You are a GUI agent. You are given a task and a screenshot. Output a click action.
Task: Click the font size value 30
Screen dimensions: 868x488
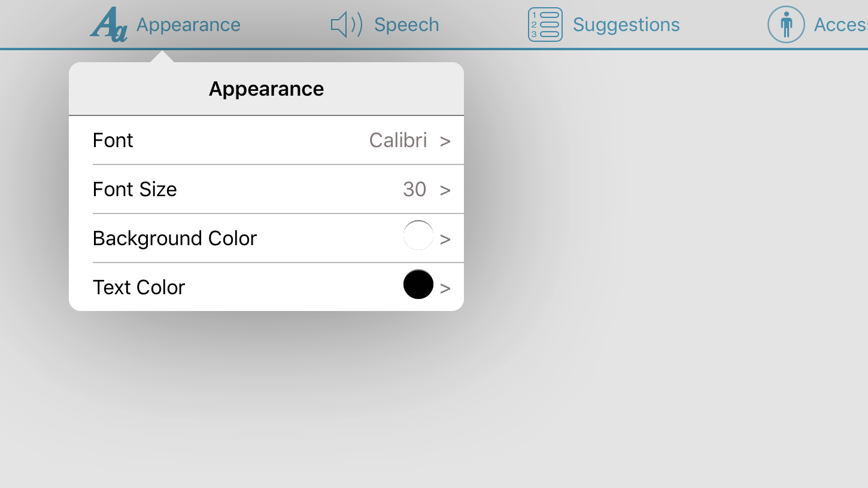pos(414,190)
